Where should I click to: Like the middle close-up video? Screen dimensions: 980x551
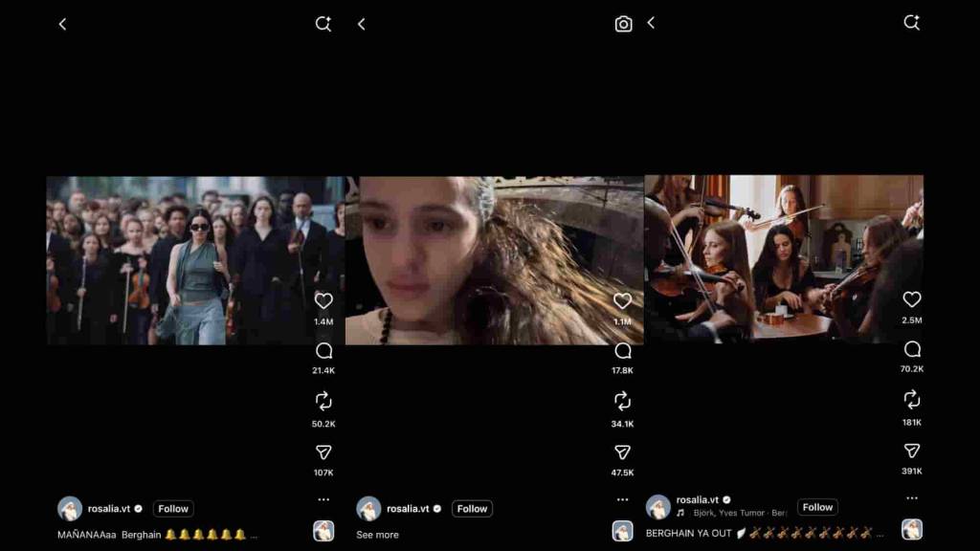624,298
